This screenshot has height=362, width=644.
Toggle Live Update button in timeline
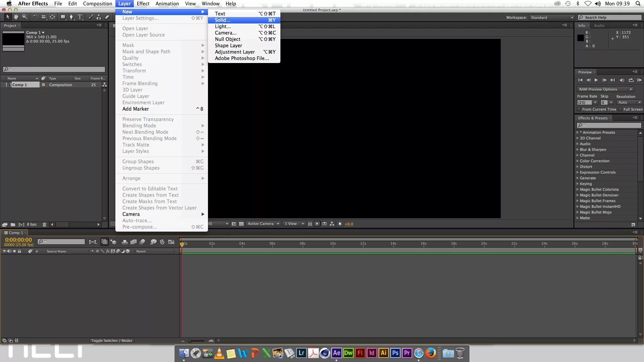click(104, 242)
